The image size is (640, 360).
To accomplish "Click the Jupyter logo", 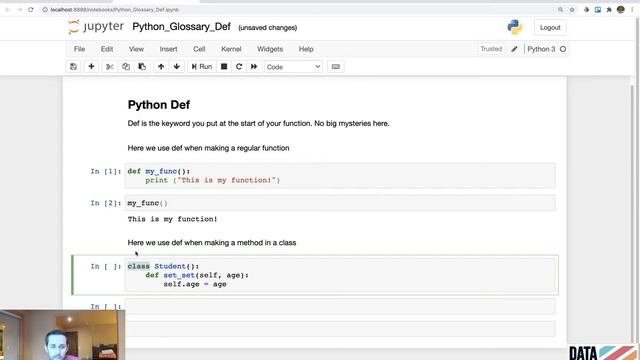I will (x=96, y=27).
